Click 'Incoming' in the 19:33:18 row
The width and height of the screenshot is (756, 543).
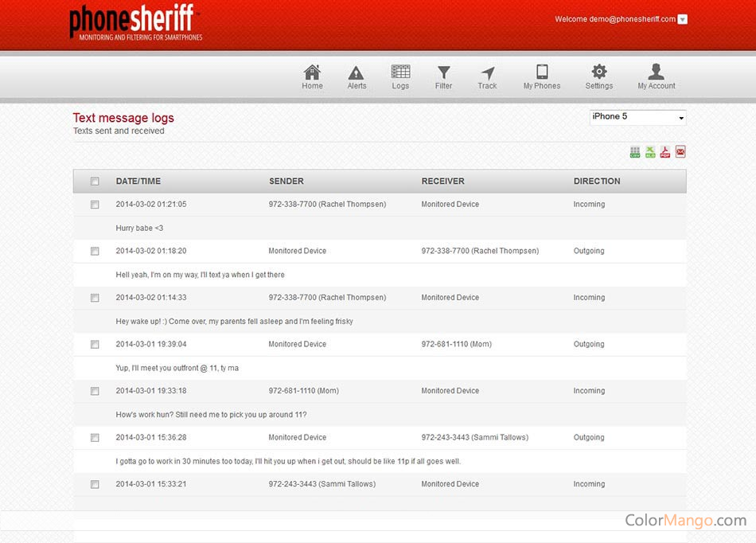[589, 391]
